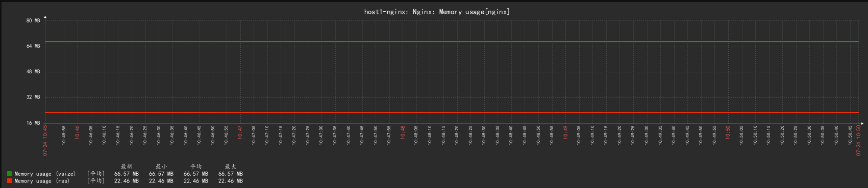Click the [平均] tag in vsize row
The image size is (868, 188).
pyautogui.click(x=95, y=174)
